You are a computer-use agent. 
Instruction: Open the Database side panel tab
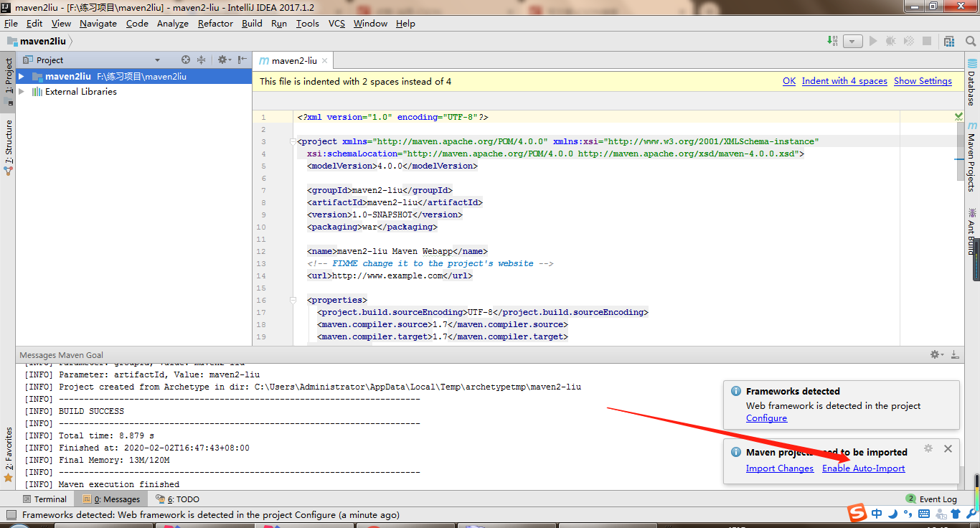pyautogui.click(x=971, y=82)
